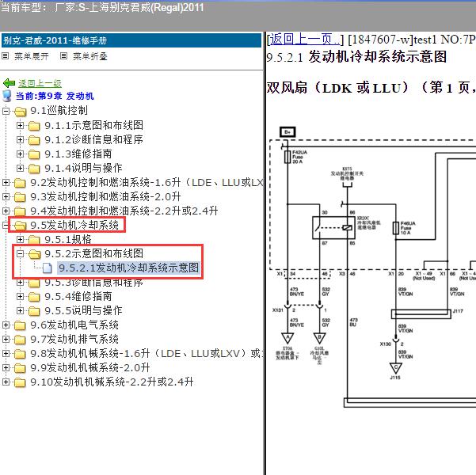Viewport: 476px width, 475px height.
Task: Expand the 9.2发动机控制和燃油系统-1.6升 node
Action: coord(6,182)
